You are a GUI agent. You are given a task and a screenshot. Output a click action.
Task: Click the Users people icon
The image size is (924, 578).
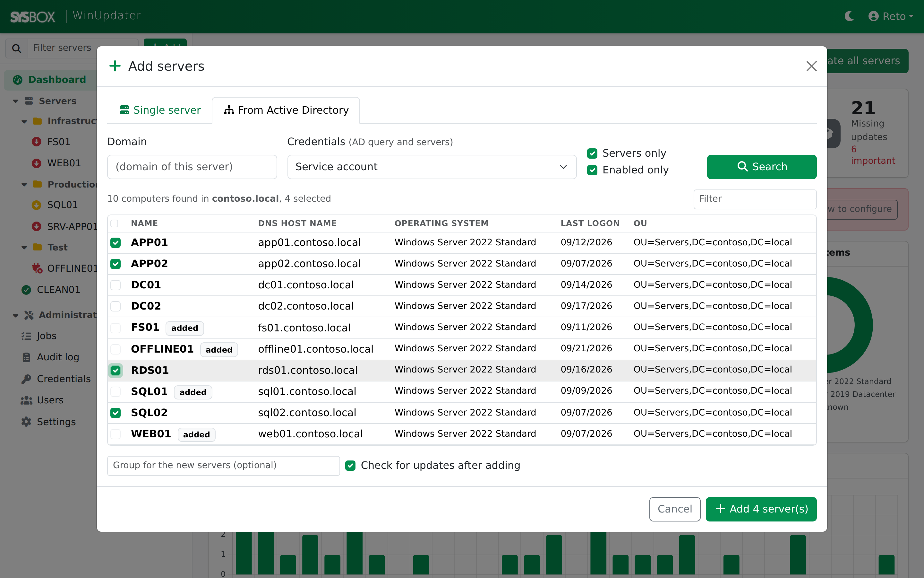pos(26,400)
